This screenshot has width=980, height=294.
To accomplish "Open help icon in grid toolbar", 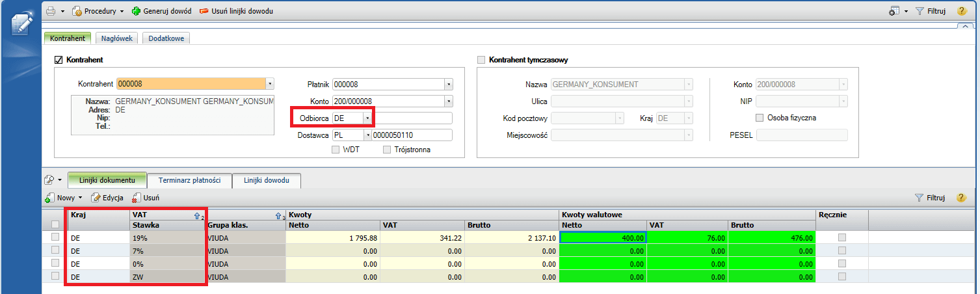I will click(961, 197).
